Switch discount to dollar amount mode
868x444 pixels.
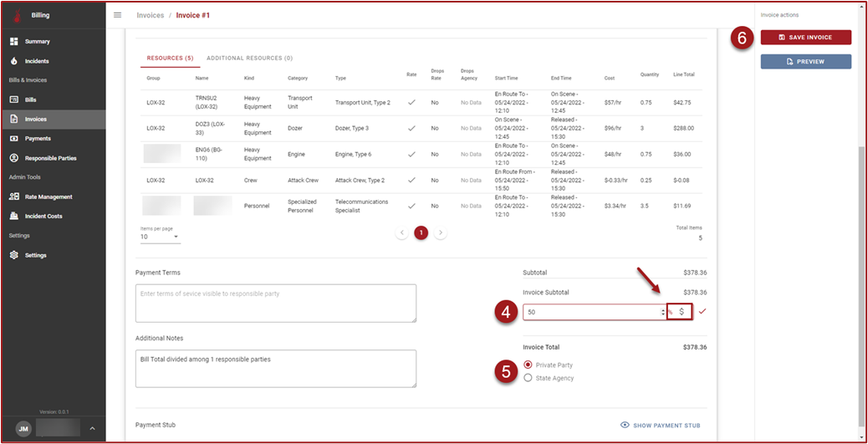pyautogui.click(x=682, y=312)
